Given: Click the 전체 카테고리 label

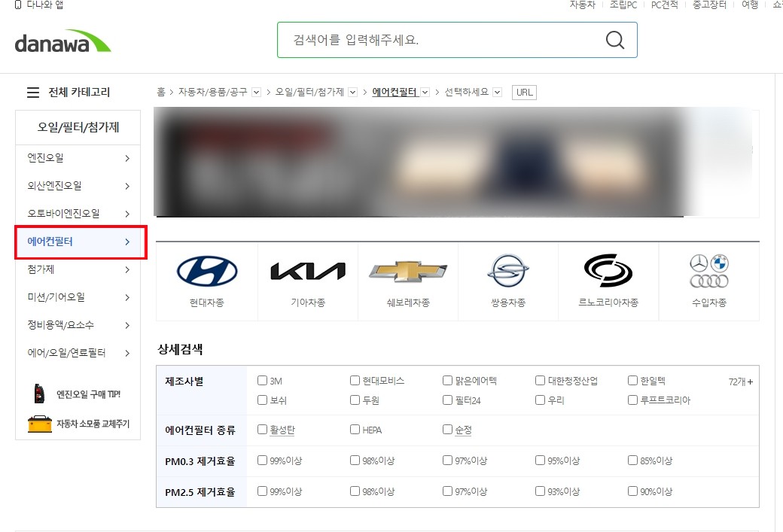Looking at the screenshot, I should [79, 93].
